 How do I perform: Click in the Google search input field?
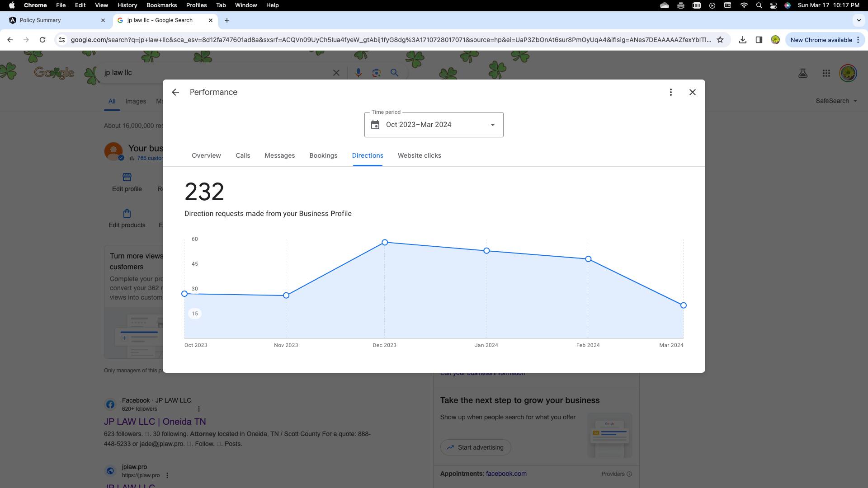(217, 73)
